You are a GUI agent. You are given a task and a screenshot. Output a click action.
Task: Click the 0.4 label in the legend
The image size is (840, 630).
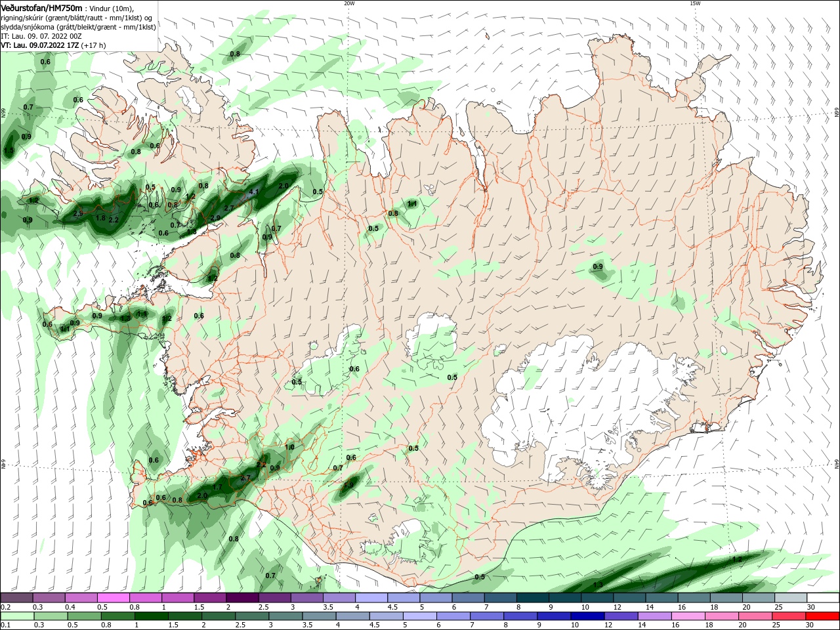[70, 607]
